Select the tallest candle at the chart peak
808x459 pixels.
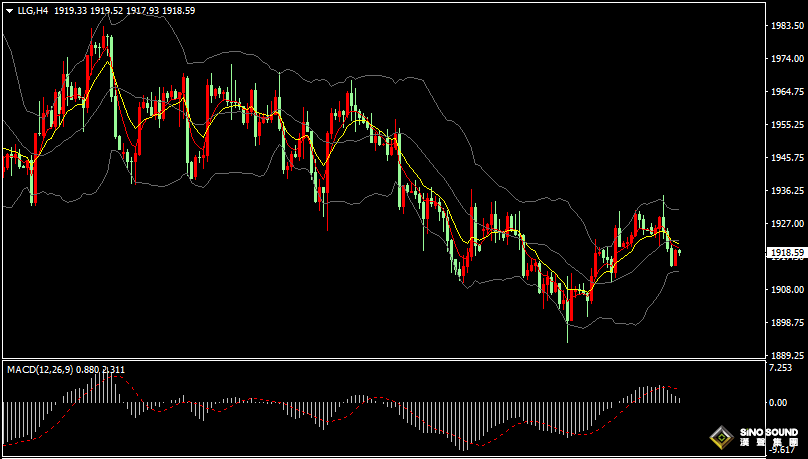click(x=109, y=50)
